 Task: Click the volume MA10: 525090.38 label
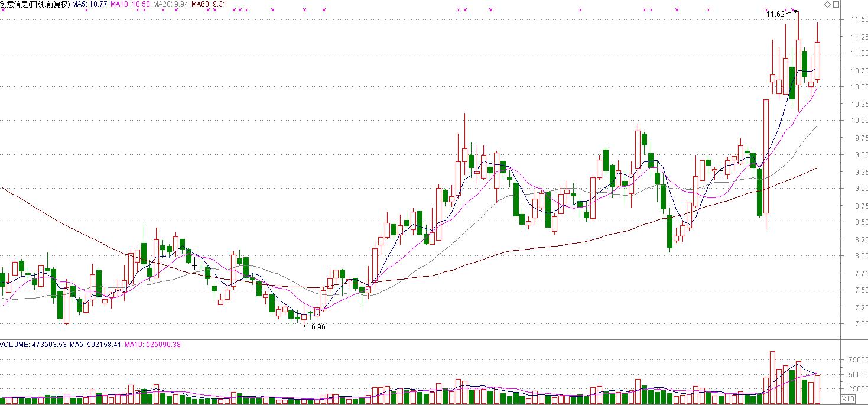(152, 345)
